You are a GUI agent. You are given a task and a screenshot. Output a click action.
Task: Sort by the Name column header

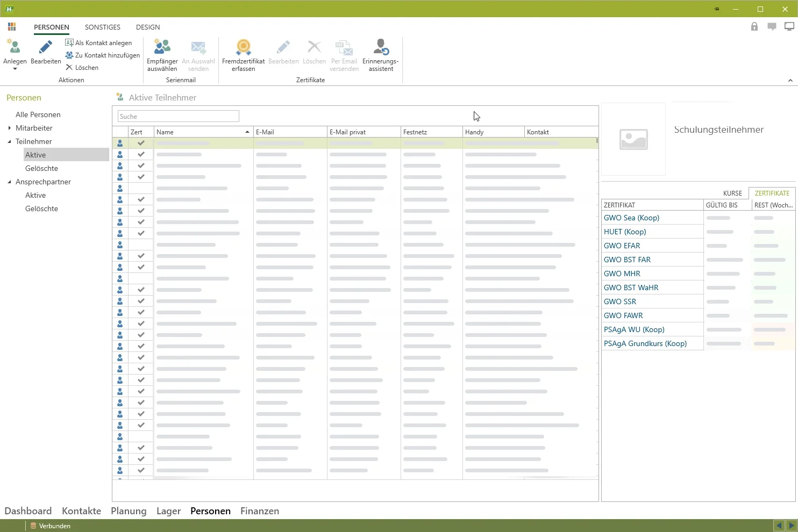pos(203,132)
